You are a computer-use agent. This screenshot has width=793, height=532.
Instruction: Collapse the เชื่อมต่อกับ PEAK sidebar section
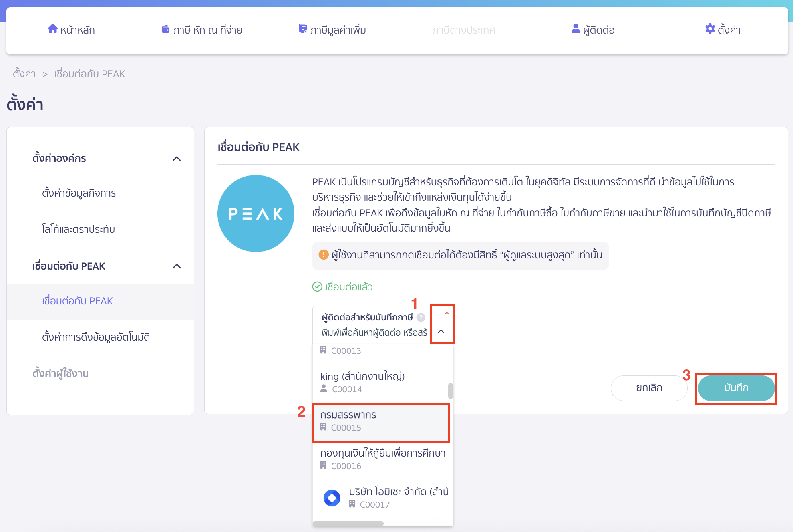[177, 266]
